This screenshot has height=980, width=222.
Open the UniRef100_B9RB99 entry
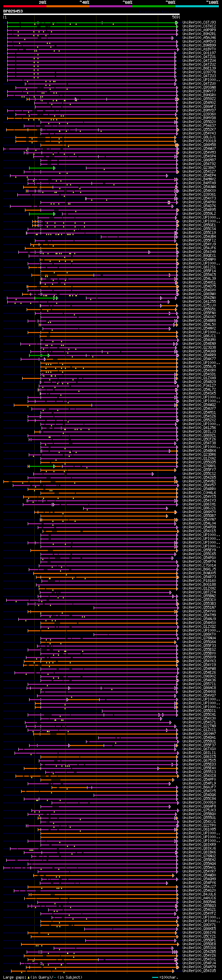click(x=199, y=45)
